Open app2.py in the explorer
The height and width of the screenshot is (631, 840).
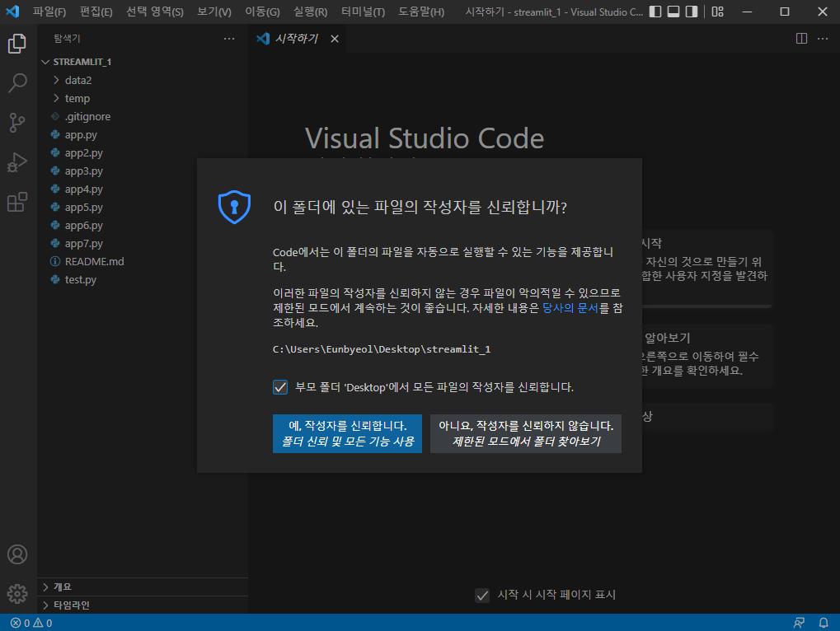pos(143,152)
